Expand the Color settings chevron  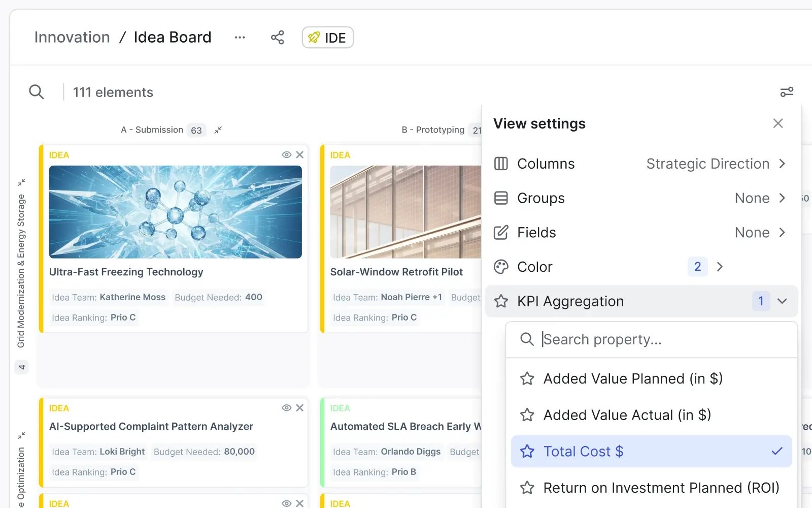720,267
